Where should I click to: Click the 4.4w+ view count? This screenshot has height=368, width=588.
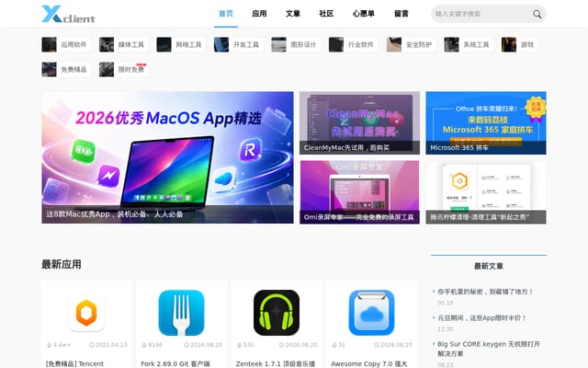tap(59, 345)
